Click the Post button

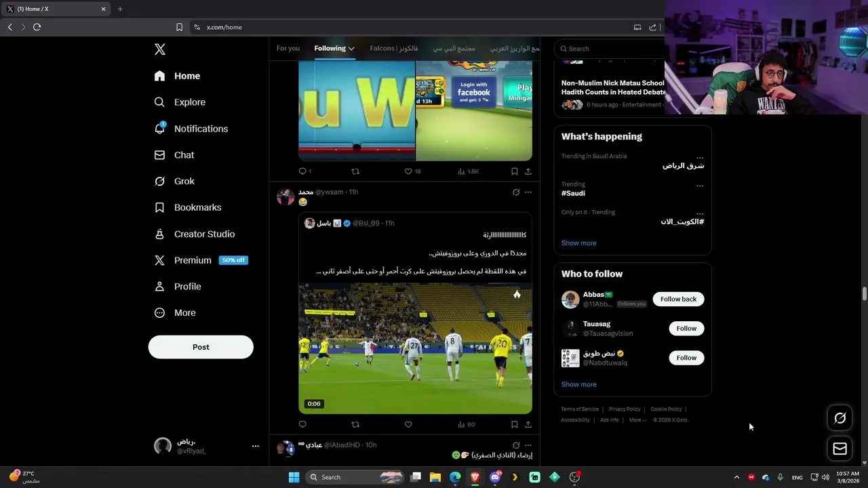pyautogui.click(x=201, y=347)
